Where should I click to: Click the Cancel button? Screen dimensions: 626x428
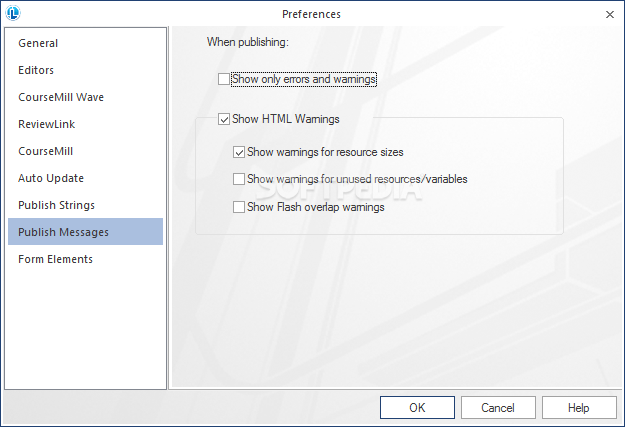pyautogui.click(x=498, y=408)
